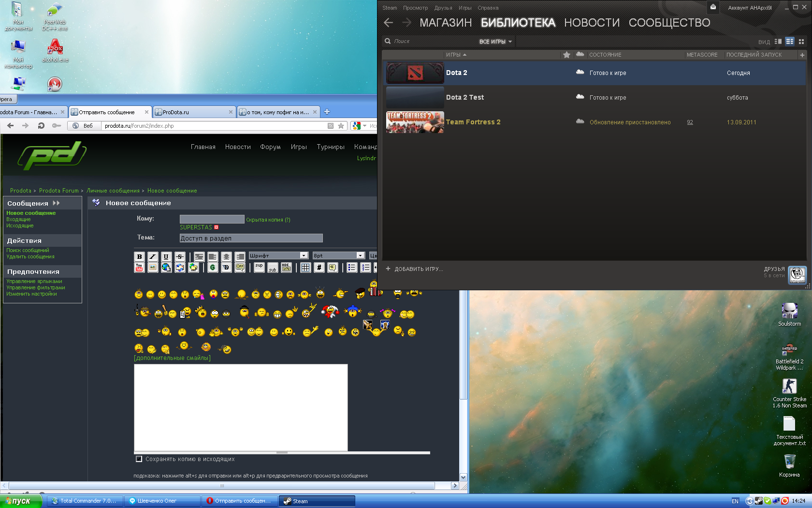Open the Steam menu
The image size is (812, 508).
[x=390, y=8]
